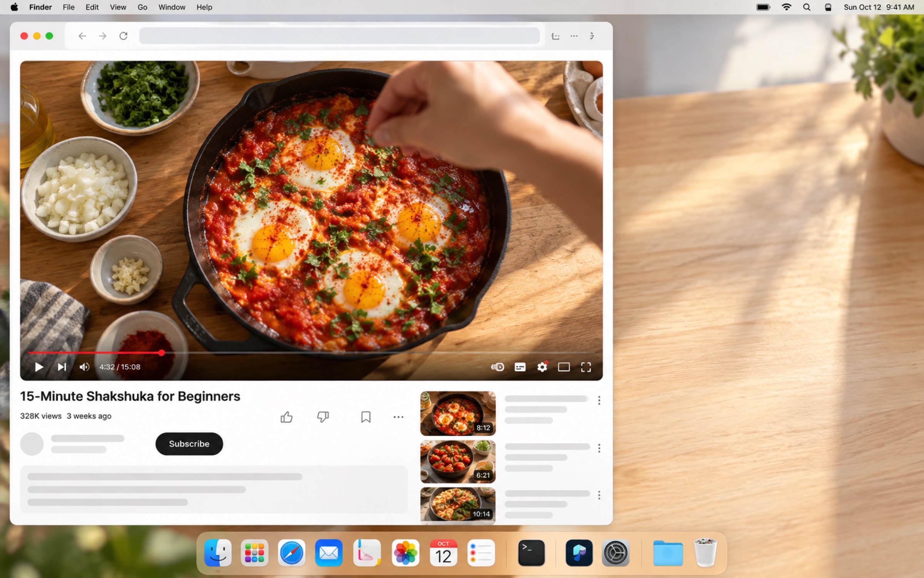Viewport: 924px width, 578px height.
Task: Open the 6:21 recommended video
Action: point(458,462)
